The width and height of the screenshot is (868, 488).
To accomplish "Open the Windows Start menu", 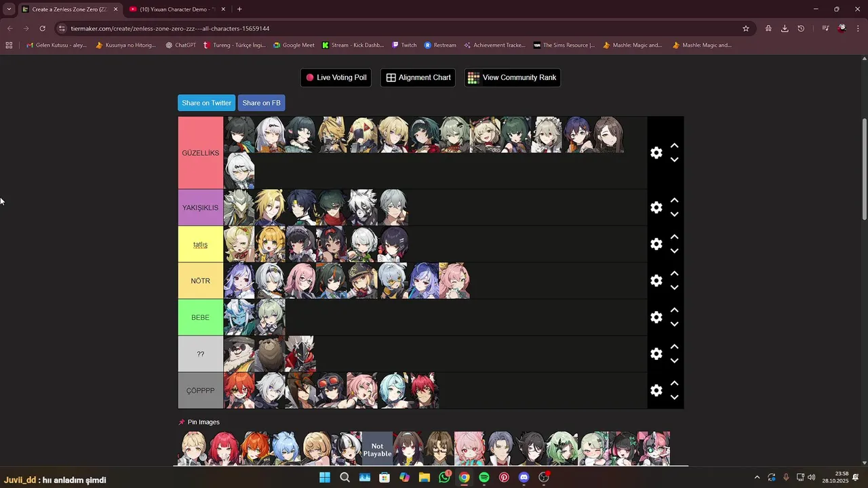I will pos(325,477).
